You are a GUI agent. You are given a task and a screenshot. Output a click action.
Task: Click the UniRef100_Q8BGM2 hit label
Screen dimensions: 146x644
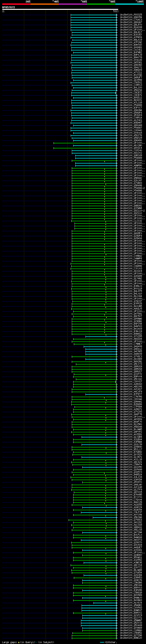tap(131, 206)
